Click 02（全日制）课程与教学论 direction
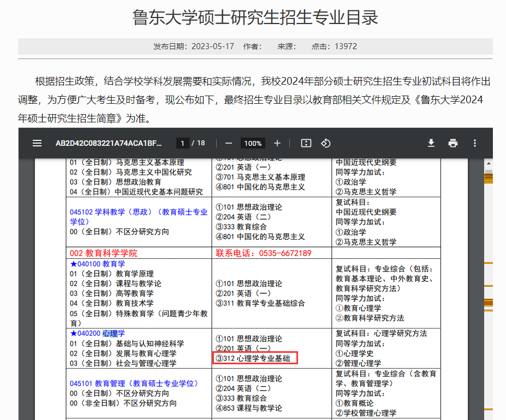The image size is (506, 420). (116, 284)
